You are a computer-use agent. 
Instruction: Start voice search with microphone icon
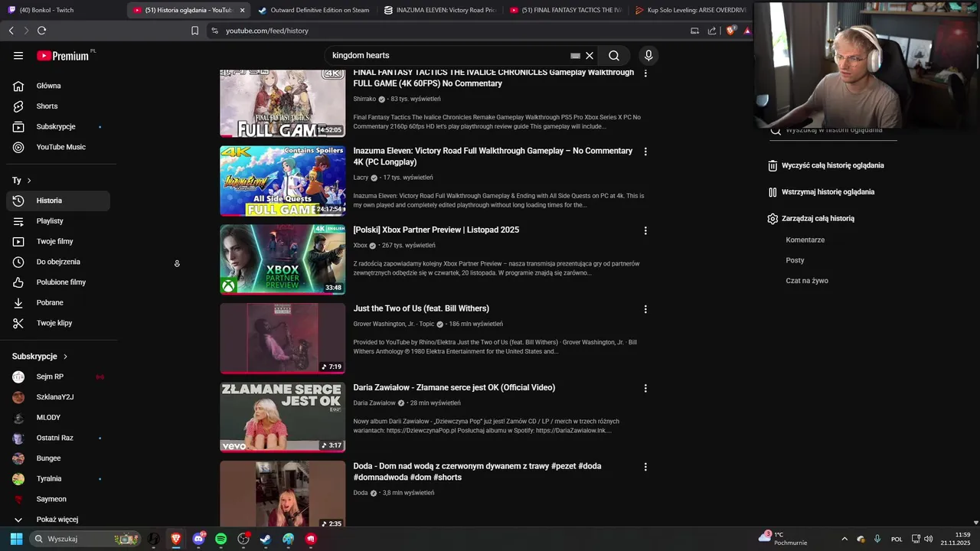click(648, 55)
